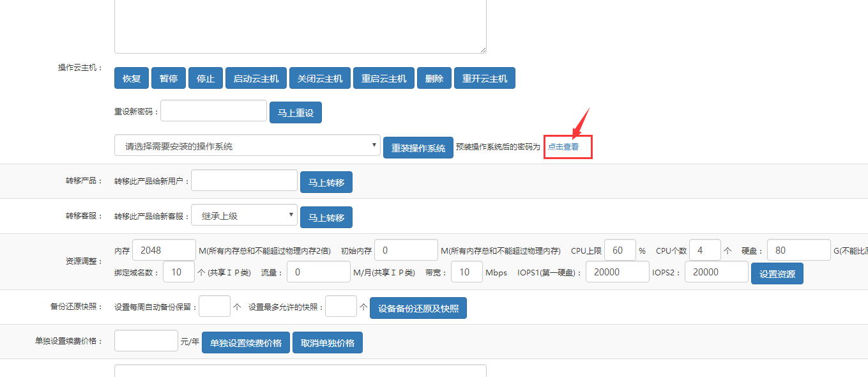Click 重装操作系统 to reinstall the OS

click(418, 146)
